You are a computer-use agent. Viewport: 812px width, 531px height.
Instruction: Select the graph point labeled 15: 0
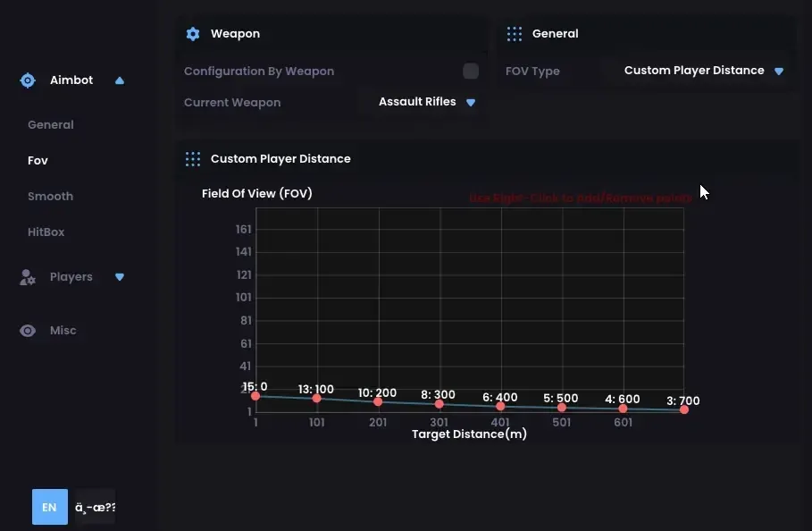[255, 396]
